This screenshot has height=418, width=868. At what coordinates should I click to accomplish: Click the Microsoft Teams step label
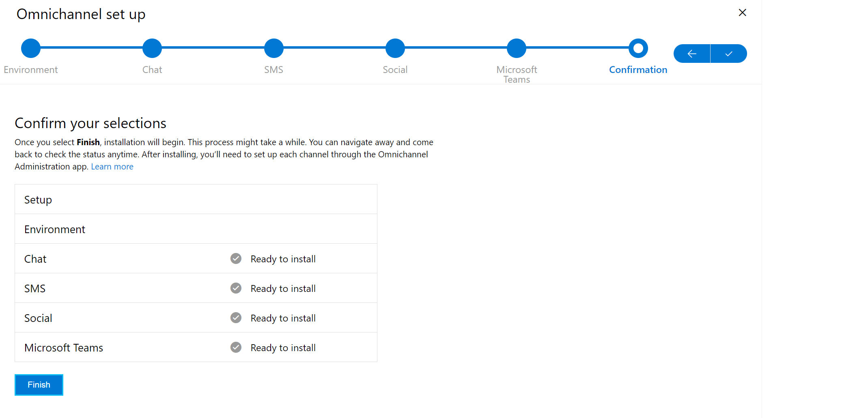(x=517, y=74)
